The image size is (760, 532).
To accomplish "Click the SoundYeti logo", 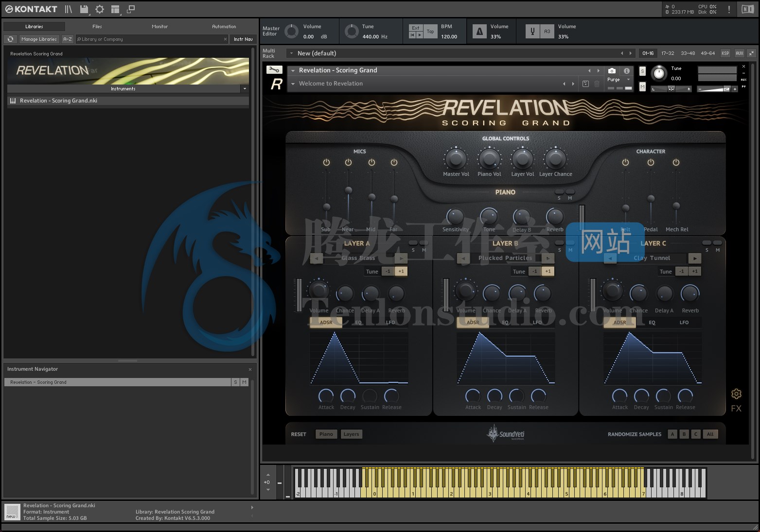I will click(506, 433).
